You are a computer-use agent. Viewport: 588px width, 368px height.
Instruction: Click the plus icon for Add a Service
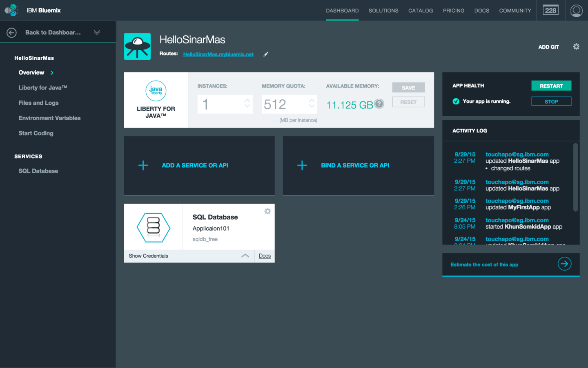click(x=143, y=165)
